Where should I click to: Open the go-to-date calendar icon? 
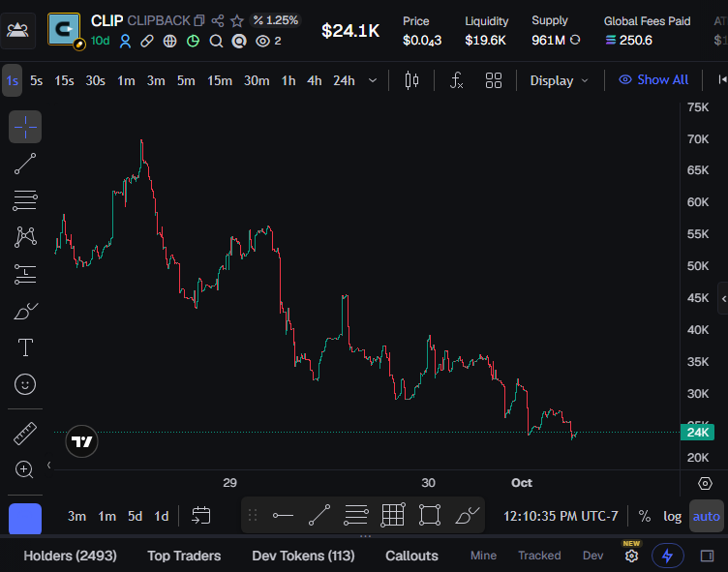[201, 516]
